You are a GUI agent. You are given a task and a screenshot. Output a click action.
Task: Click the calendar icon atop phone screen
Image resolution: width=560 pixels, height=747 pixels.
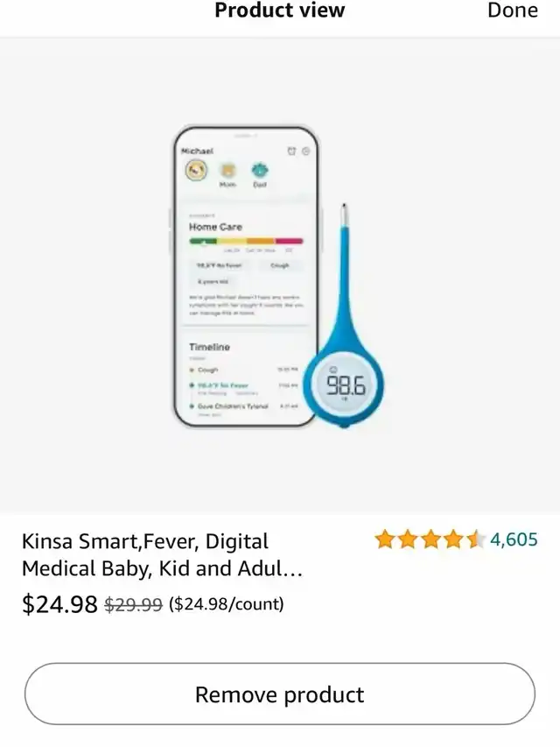coord(291,151)
